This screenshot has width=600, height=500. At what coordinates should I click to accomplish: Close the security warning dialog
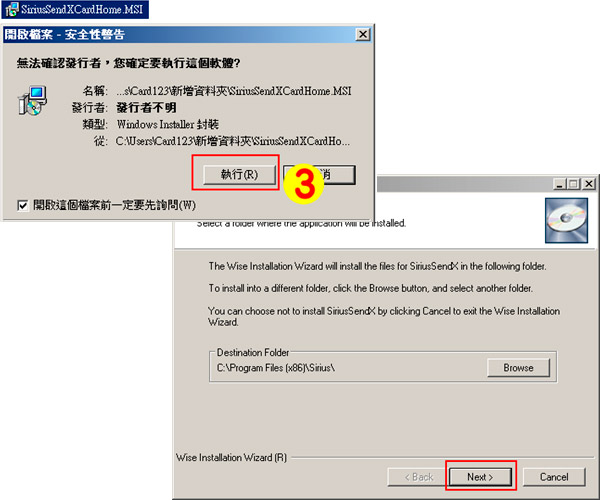(x=362, y=35)
